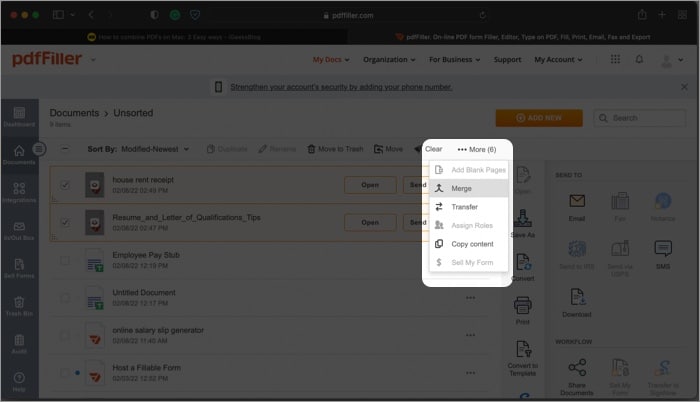Click the Search documents field

[x=639, y=118]
